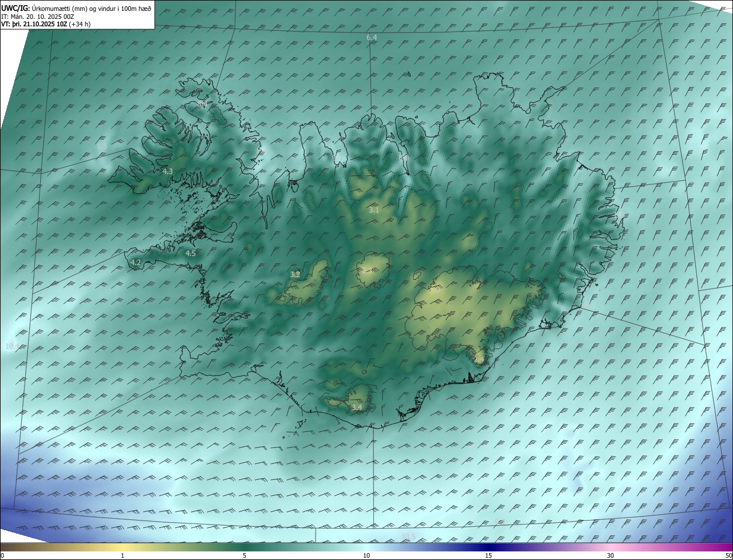The width and height of the screenshot is (733, 560).
Task: Click the 2.4 value near the southeast coast
Action: pyautogui.click(x=479, y=359)
